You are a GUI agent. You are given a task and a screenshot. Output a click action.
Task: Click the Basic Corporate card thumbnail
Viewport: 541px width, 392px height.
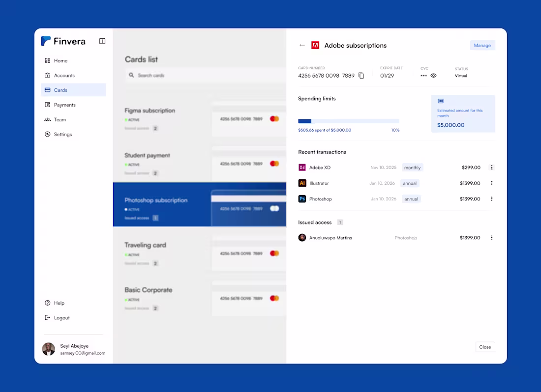[x=249, y=298]
